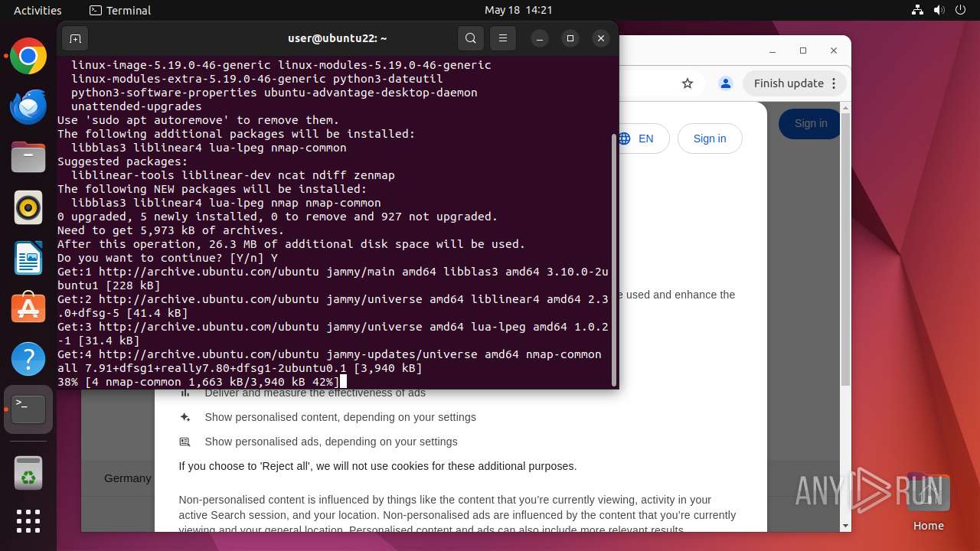The height and width of the screenshot is (551, 980).
Task: Click the Finish update button in Chrome
Action: tap(789, 83)
